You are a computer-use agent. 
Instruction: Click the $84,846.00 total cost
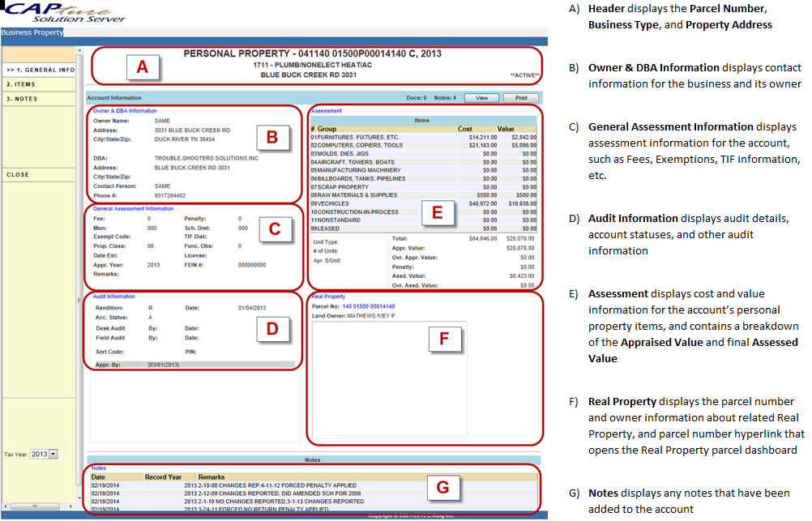tap(483, 239)
